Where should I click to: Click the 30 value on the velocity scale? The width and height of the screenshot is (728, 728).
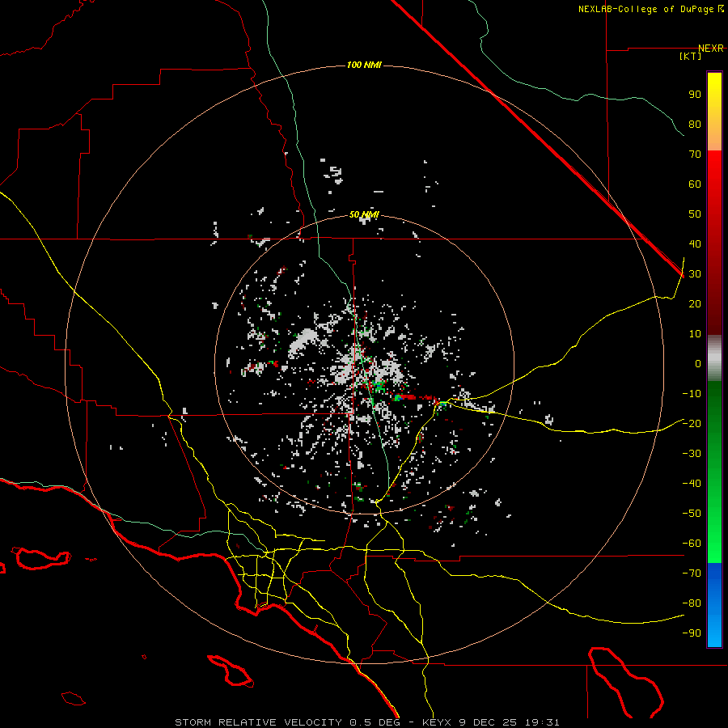(695, 274)
